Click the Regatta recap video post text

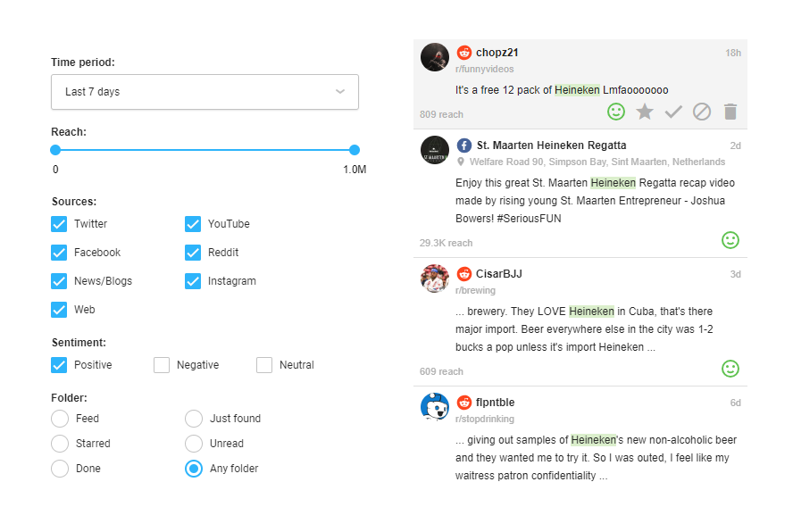tap(596, 201)
